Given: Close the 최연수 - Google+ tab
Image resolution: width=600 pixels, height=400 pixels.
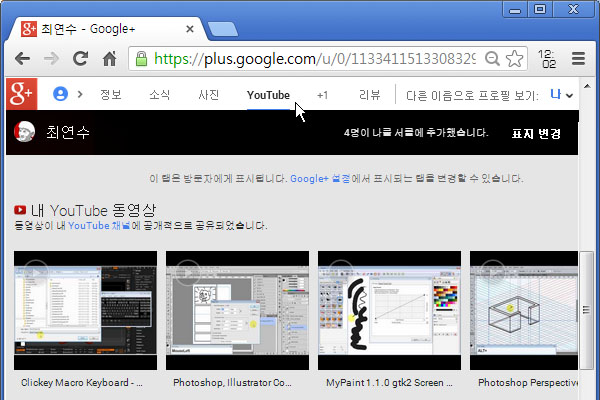Looking at the screenshot, I should coord(189,29).
